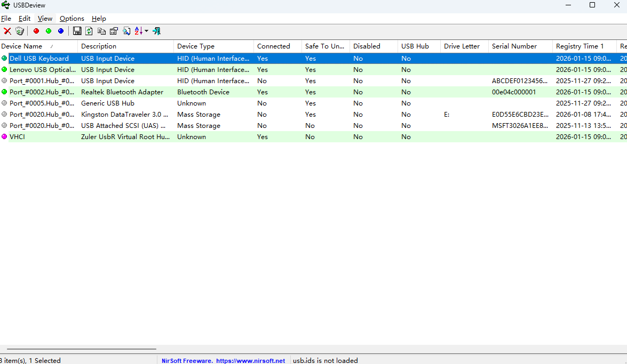
Task: Sort by Connected column header
Action: coord(273,46)
